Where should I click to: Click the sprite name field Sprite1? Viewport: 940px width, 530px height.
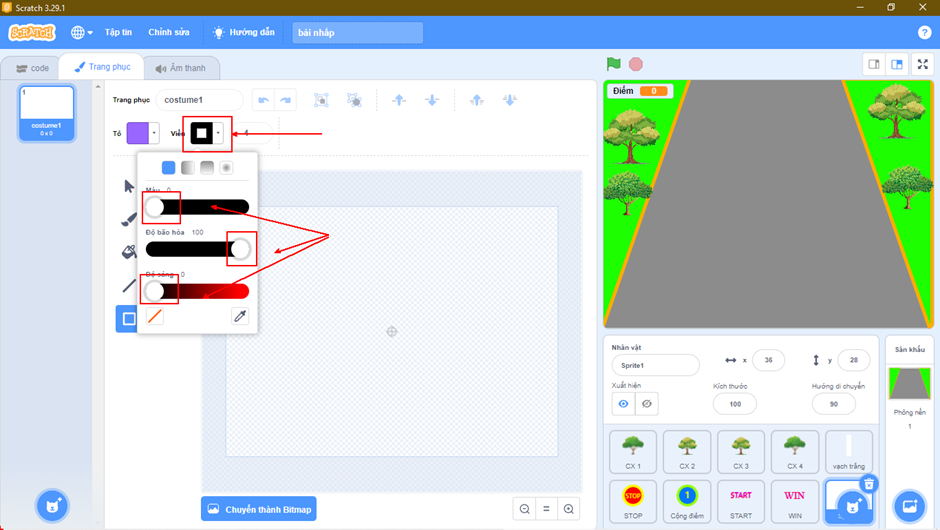tap(655, 365)
